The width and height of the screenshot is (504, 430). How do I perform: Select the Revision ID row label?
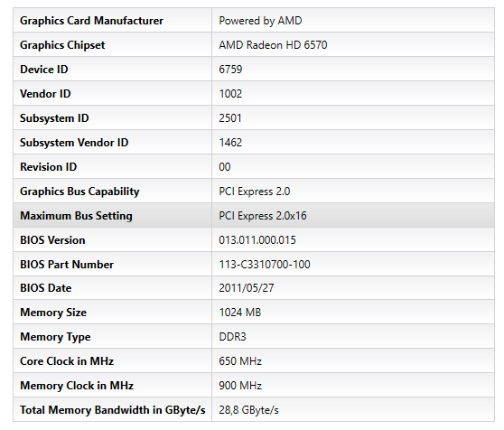tap(49, 167)
